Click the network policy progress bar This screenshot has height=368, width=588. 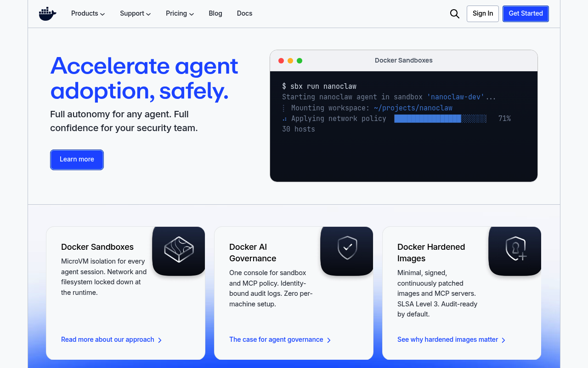click(x=440, y=119)
